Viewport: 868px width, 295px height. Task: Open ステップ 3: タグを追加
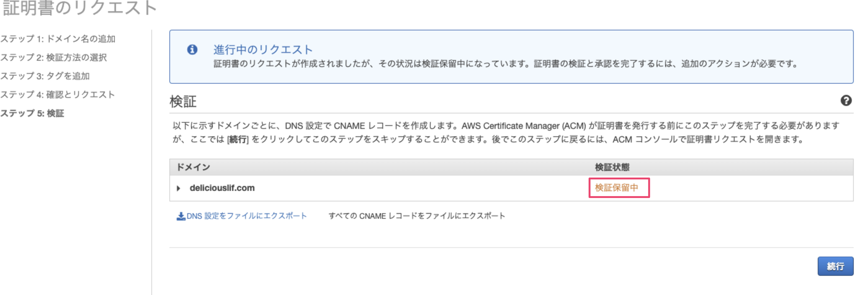click(x=45, y=76)
